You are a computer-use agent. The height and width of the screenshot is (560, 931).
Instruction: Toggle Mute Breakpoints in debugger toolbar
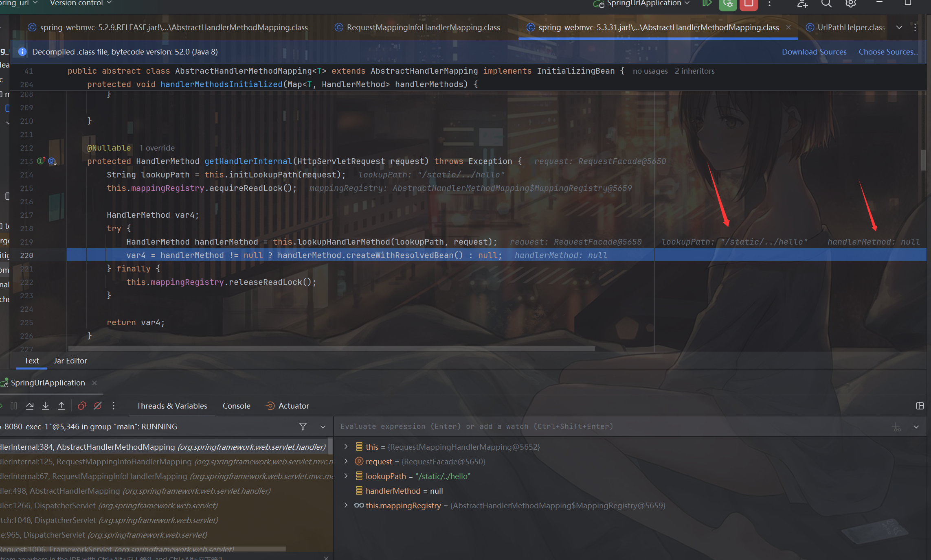[98, 406]
